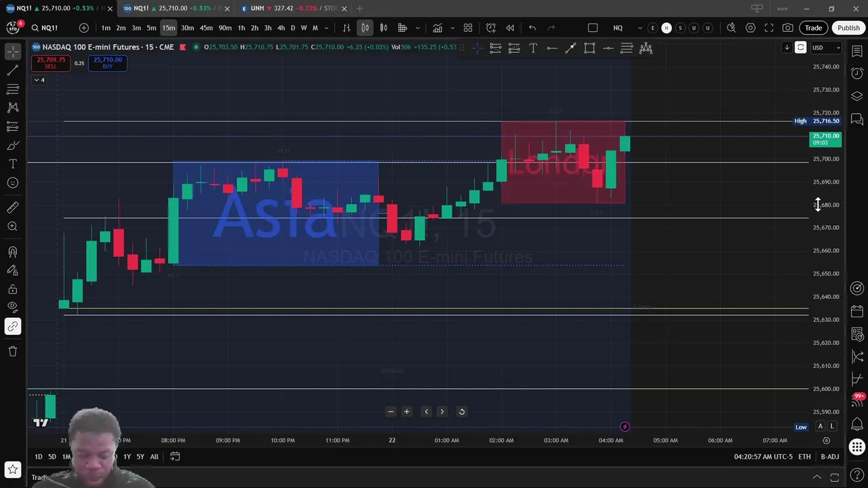868x488 pixels.
Task: Undo the last chart action
Action: coord(532,28)
